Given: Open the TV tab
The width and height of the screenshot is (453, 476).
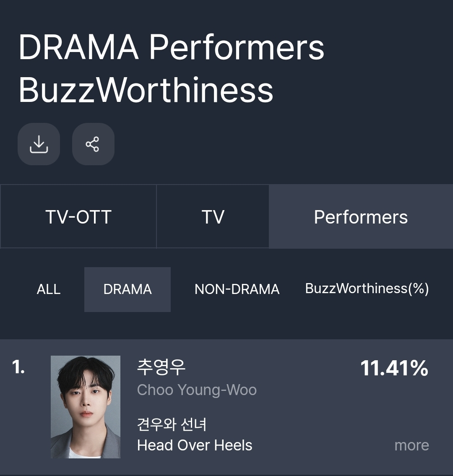Looking at the screenshot, I should [213, 217].
